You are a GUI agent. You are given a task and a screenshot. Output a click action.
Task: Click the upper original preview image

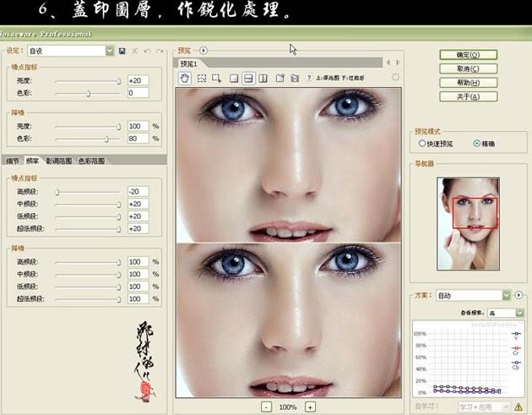[289, 165]
